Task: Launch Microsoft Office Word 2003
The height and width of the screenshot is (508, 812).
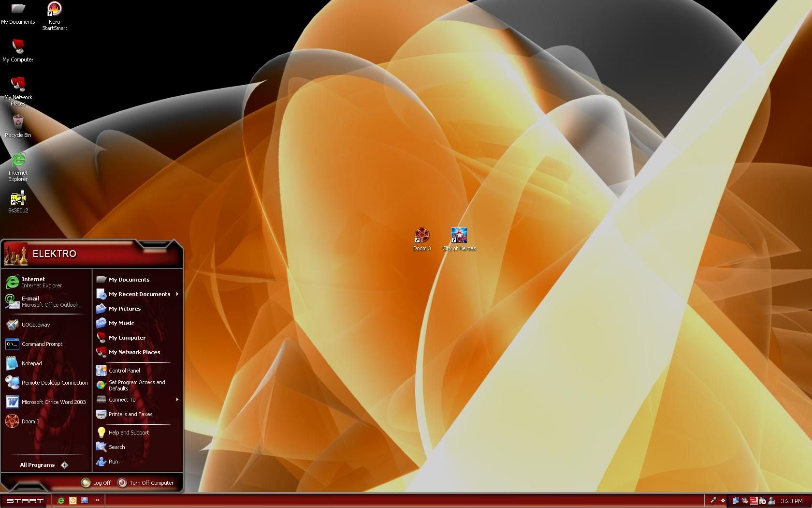Action: pos(46,402)
